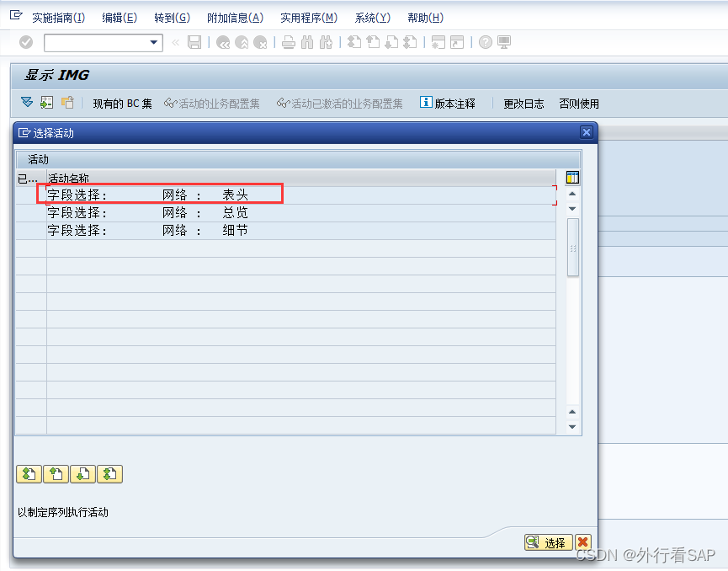Select row 字段选择: 网络: 表头
This screenshot has width=728, height=571.
tap(301, 195)
